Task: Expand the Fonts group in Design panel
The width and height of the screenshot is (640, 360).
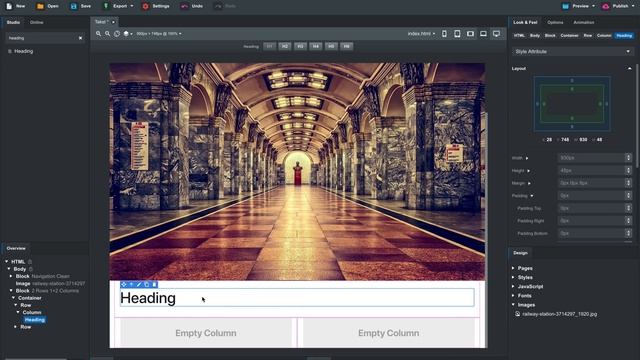Action: tap(513, 296)
